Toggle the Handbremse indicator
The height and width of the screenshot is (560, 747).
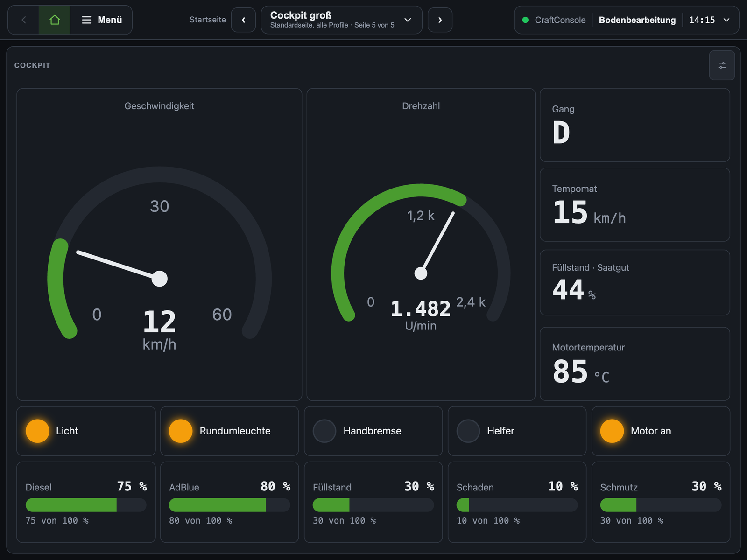[x=373, y=431]
